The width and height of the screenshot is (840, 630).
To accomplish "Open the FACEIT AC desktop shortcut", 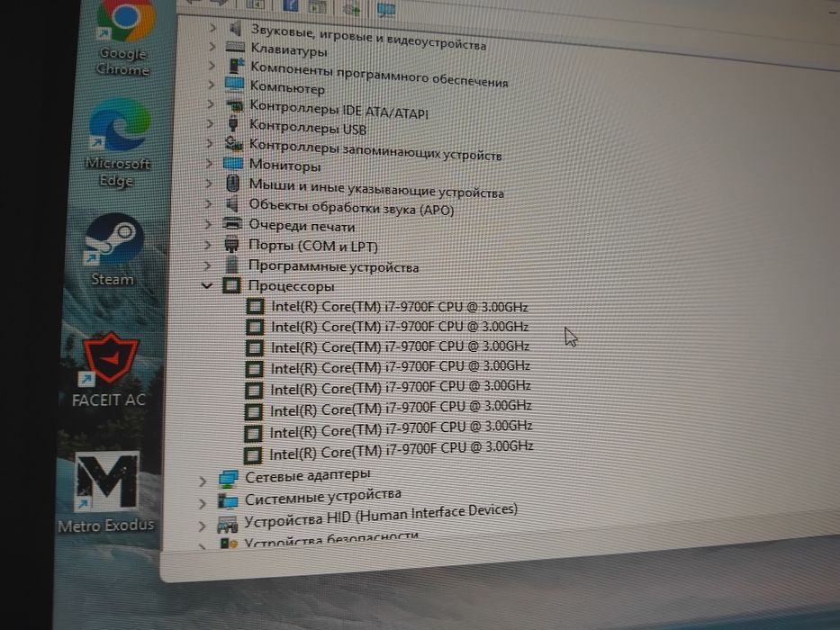I will pyautogui.click(x=110, y=370).
